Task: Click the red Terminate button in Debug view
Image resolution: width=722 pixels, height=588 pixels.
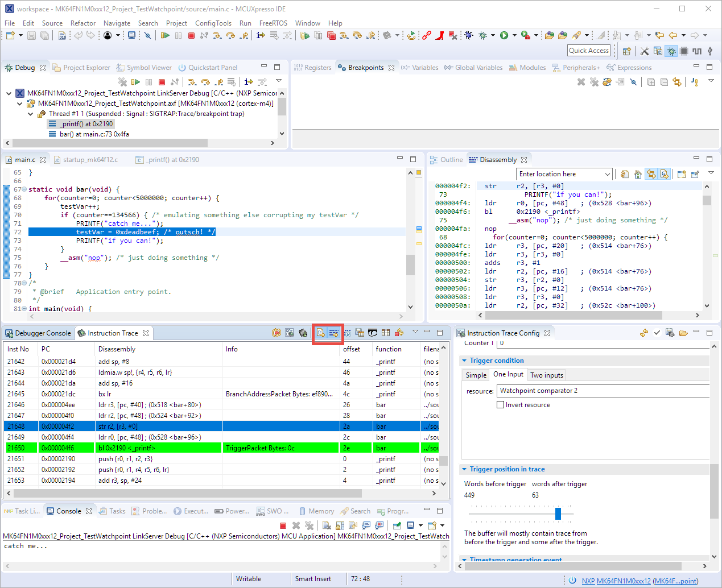Action: (162, 82)
